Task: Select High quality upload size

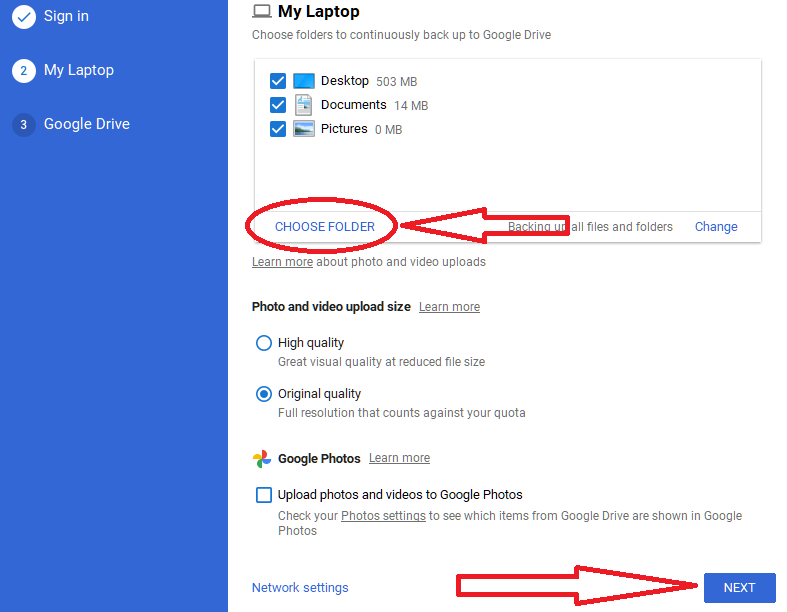Action: [264, 343]
